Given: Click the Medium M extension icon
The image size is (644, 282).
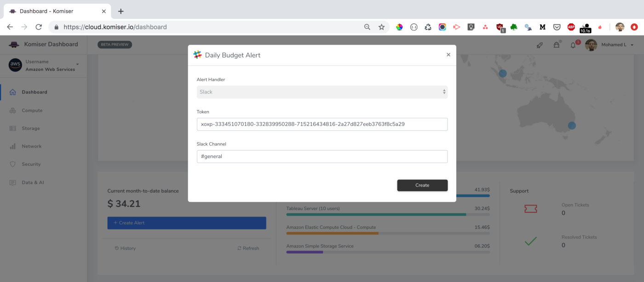Looking at the screenshot, I should tap(542, 27).
